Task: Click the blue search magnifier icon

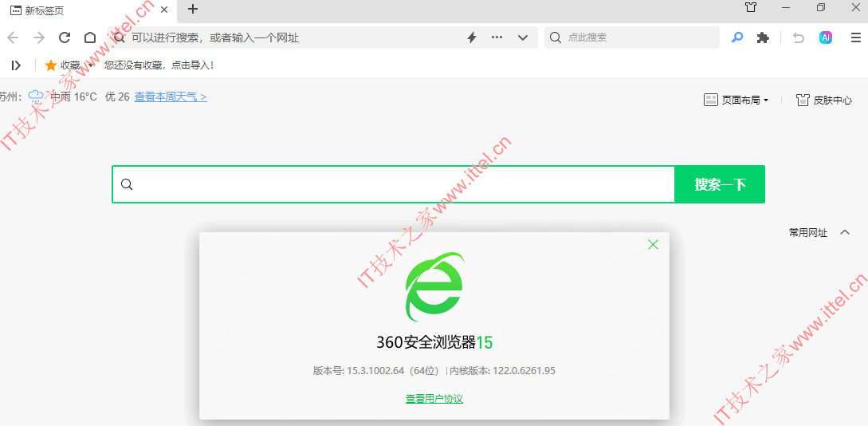Action: click(x=736, y=37)
